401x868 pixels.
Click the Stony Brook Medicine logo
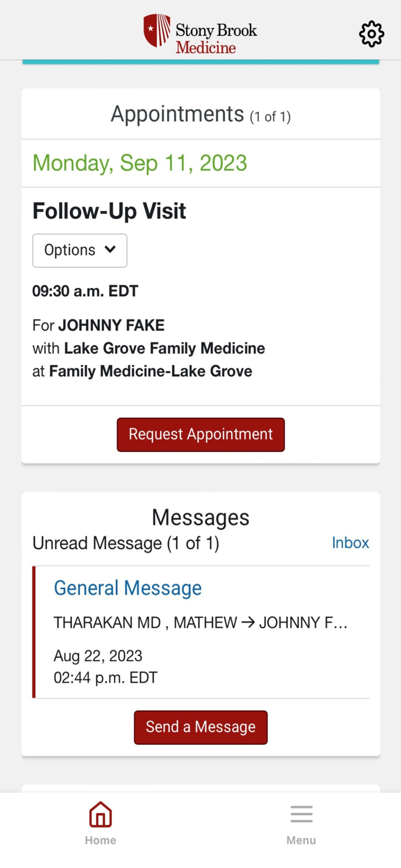click(200, 34)
